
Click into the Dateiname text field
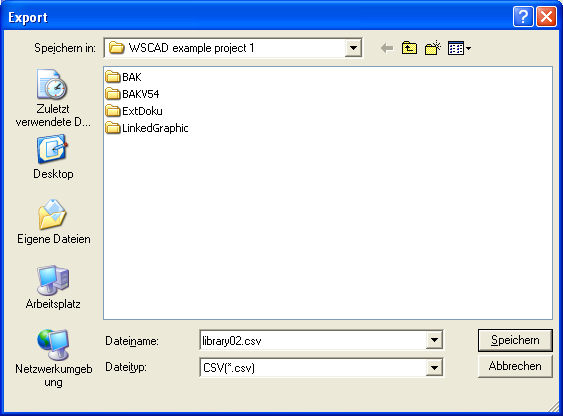(313, 340)
